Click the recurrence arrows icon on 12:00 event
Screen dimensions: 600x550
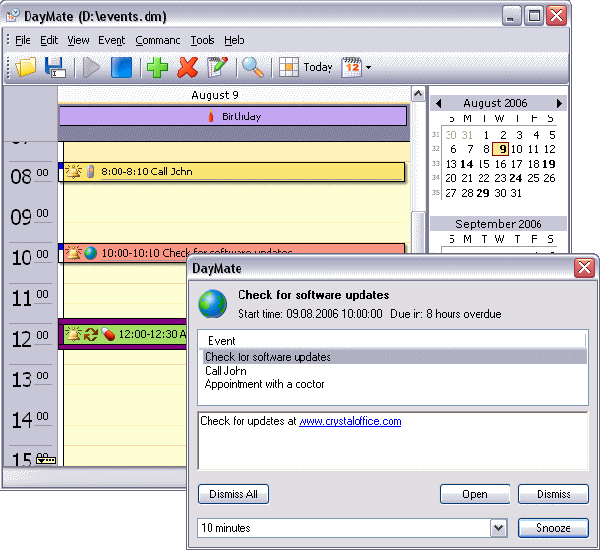click(x=91, y=334)
